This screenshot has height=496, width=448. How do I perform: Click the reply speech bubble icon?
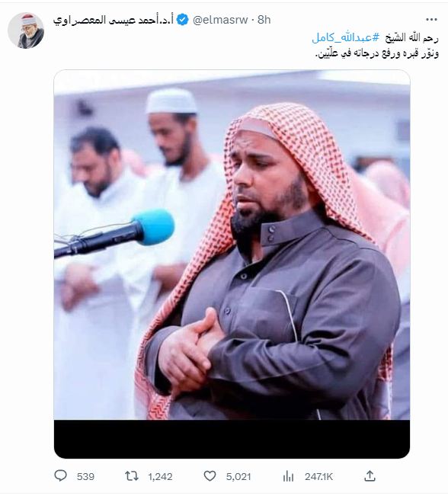pos(60,475)
